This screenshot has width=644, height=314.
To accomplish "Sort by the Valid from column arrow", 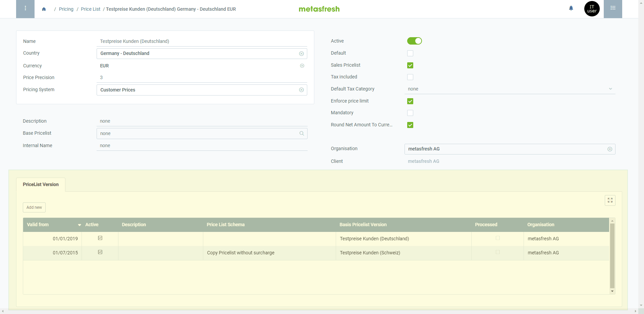I will point(79,225).
